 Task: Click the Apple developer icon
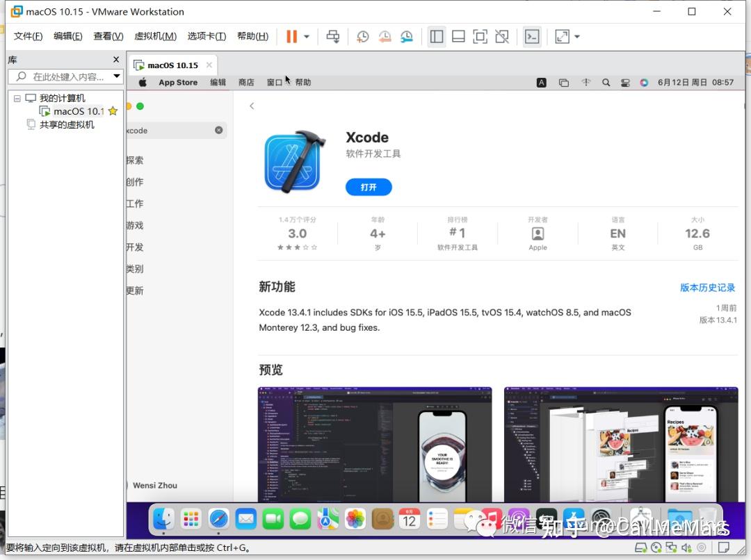(x=538, y=233)
